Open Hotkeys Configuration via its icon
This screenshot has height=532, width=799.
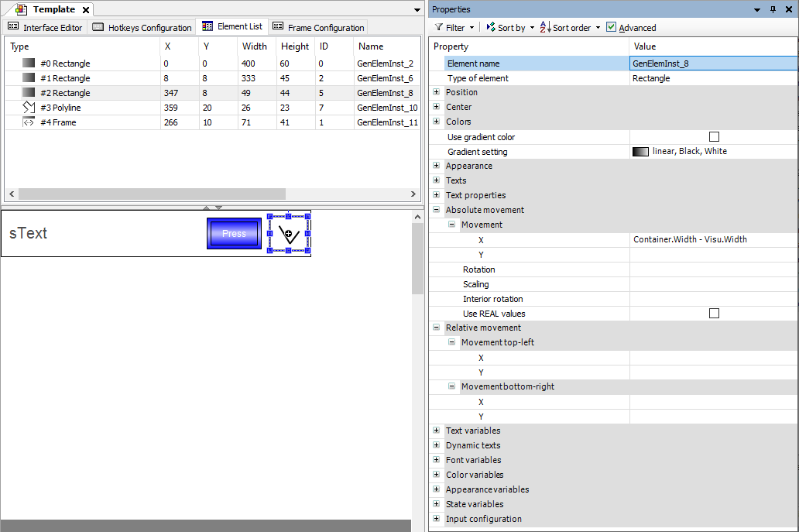98,27
